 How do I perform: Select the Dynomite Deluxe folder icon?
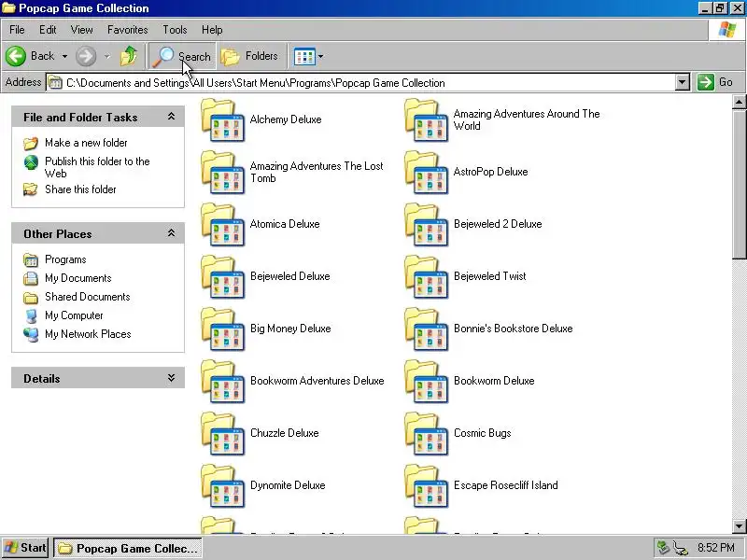222,486
